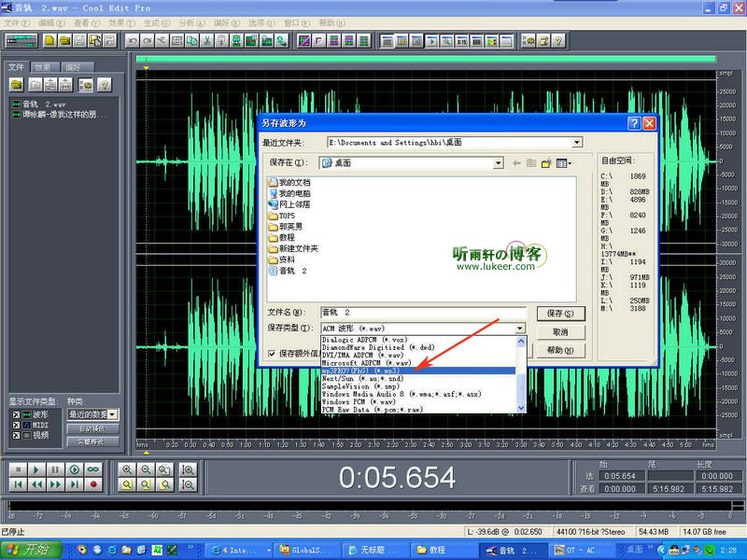Open the 分析 menu in the menu bar

[191, 22]
